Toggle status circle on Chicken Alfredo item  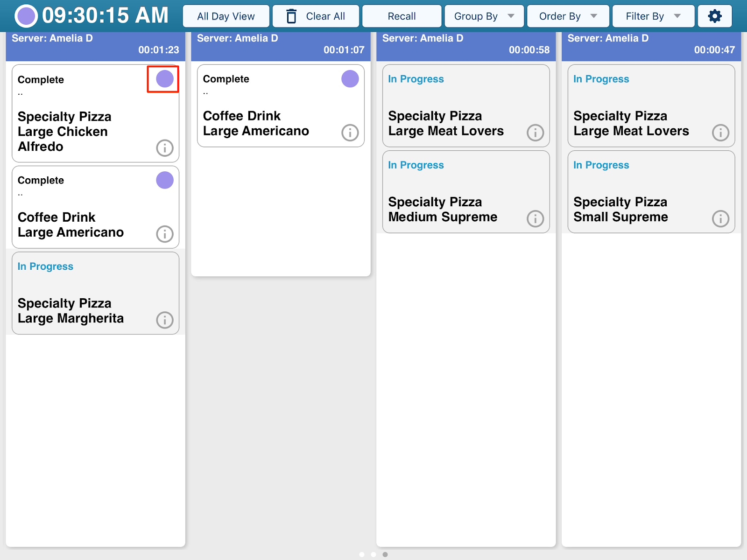point(164,79)
